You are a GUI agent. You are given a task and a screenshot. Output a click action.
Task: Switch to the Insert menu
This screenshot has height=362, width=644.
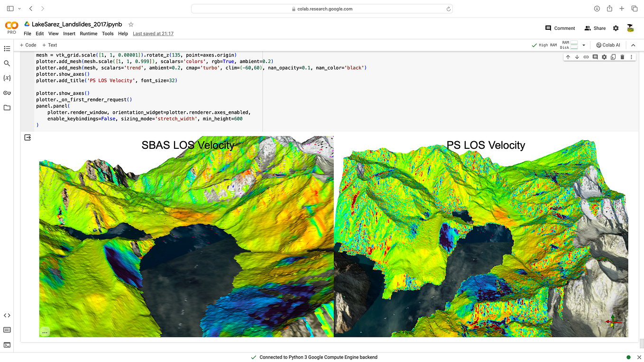point(69,33)
